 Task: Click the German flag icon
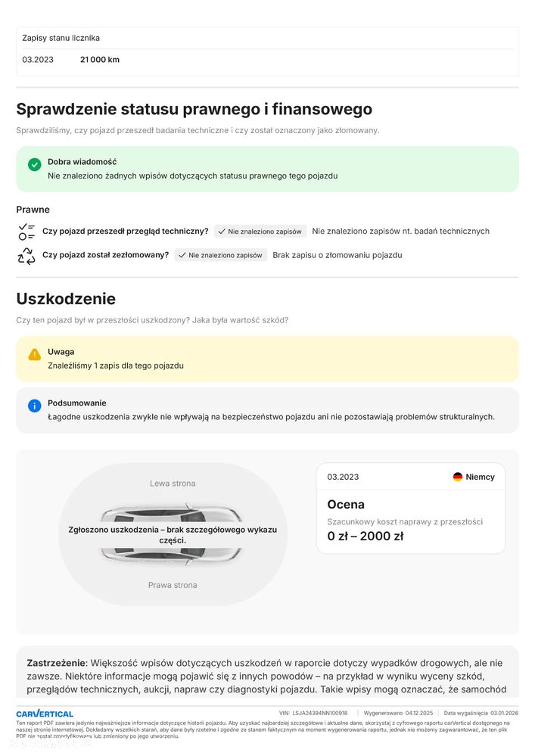458,477
